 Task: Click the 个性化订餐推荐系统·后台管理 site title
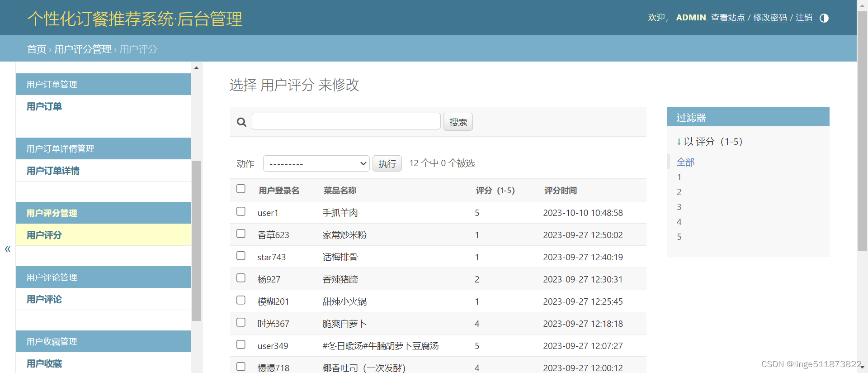pos(135,19)
